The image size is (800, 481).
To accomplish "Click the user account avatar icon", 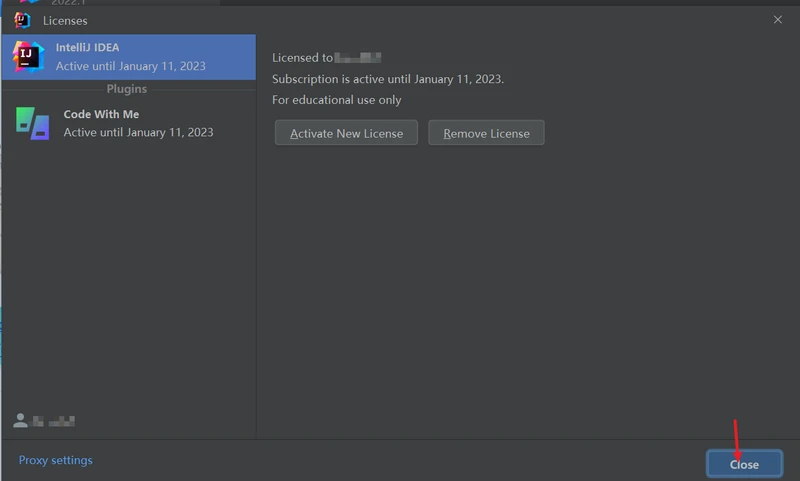I will (20, 420).
